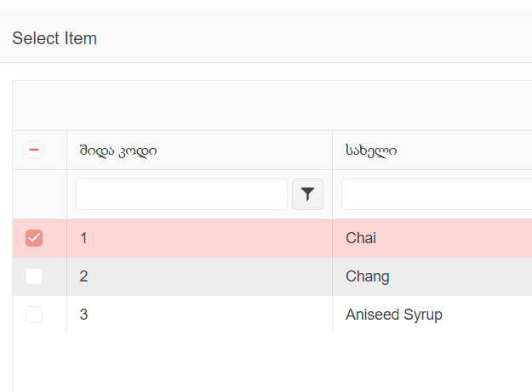Click the empty grid area below Aniseed Syrup
This screenshot has width=532, height=392.
[x=272, y=361]
